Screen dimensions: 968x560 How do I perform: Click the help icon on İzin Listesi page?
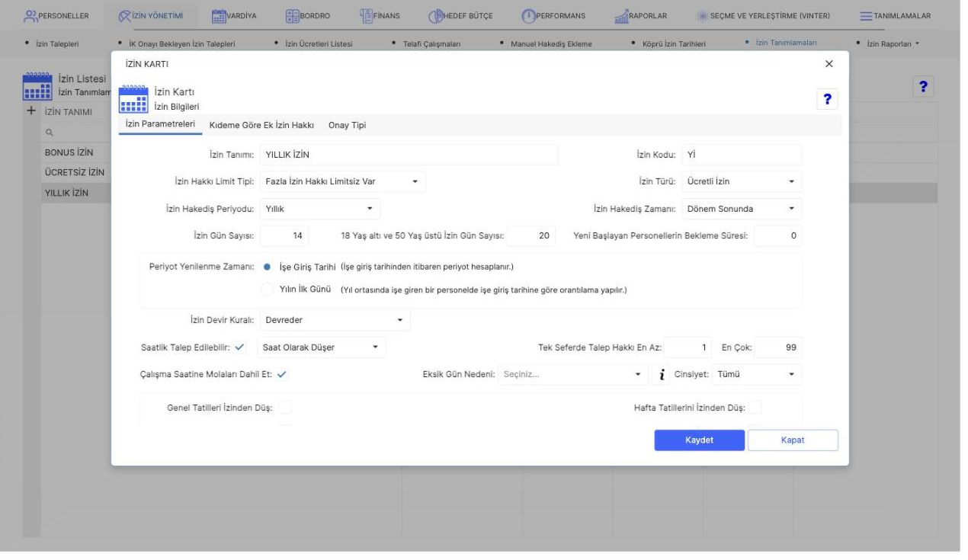[x=924, y=86]
